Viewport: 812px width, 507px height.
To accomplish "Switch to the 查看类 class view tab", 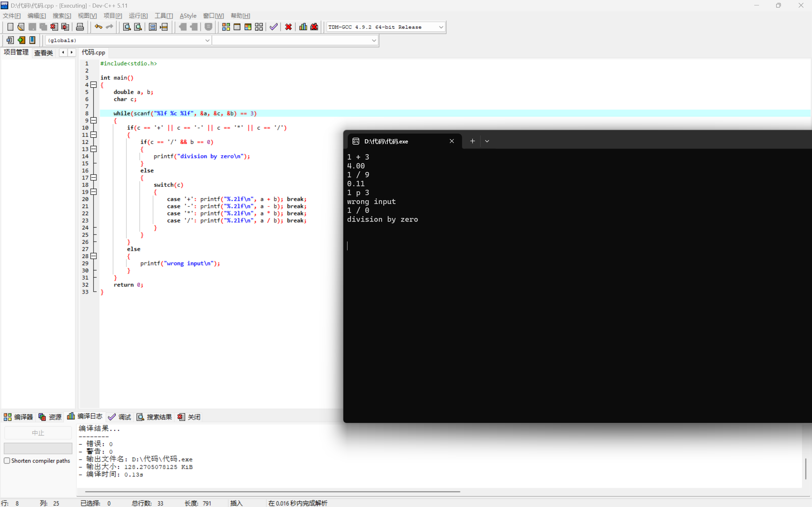I will coord(43,53).
